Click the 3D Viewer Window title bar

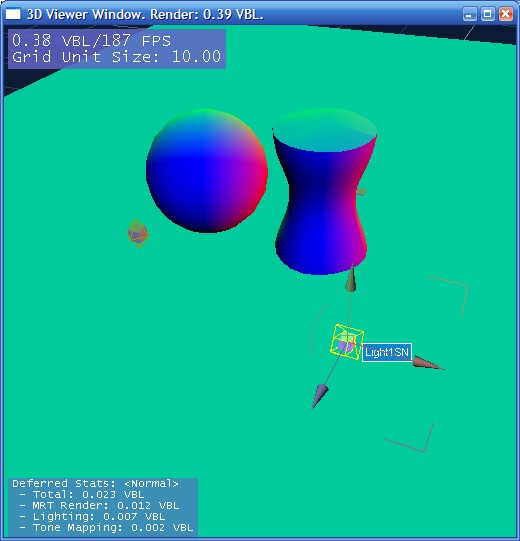click(242, 14)
